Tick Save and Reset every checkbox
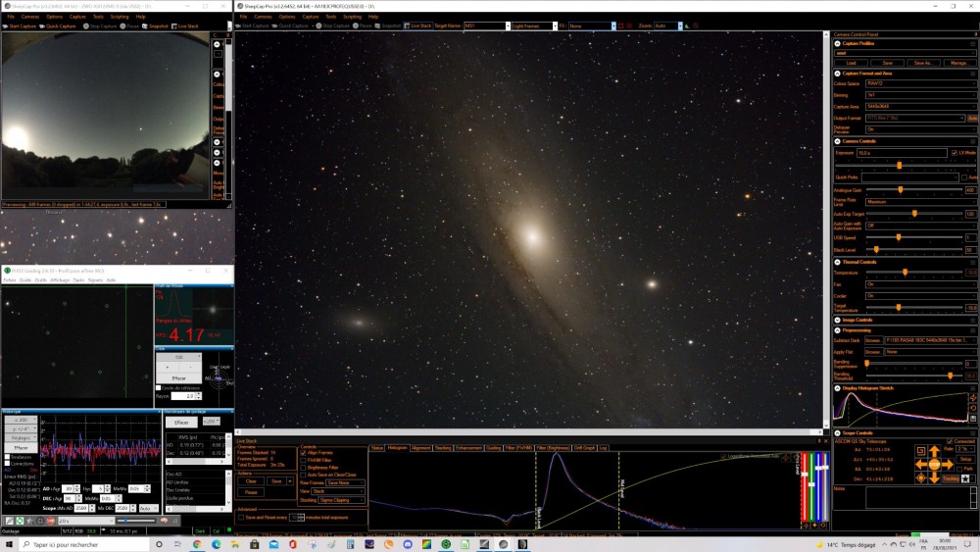The image size is (980, 552). click(241, 518)
